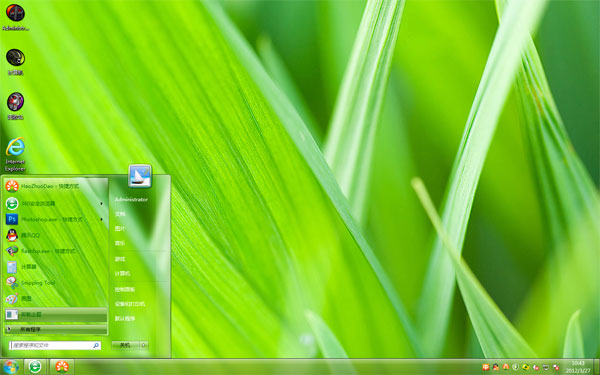Open the flashfxp.exe shortcut entry
600x375 pixels.
[55, 251]
